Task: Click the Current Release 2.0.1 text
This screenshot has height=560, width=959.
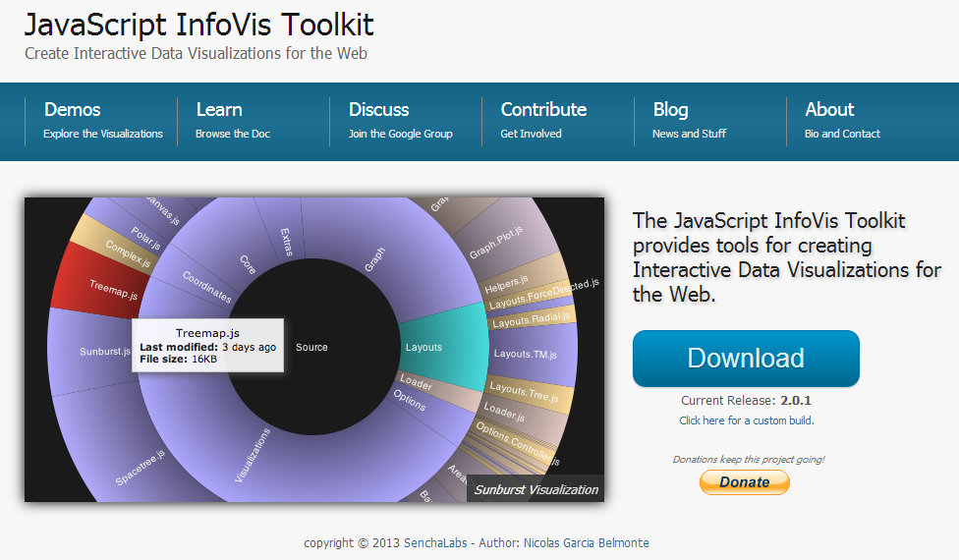Action: pos(746,401)
